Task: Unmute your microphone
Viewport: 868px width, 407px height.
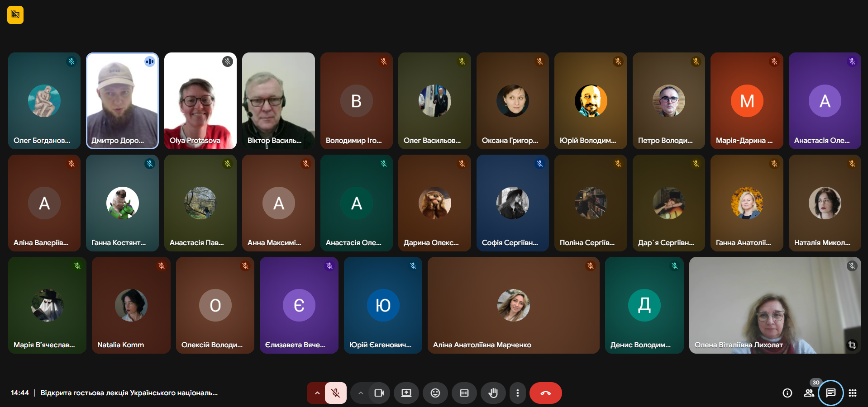Action: [335, 393]
